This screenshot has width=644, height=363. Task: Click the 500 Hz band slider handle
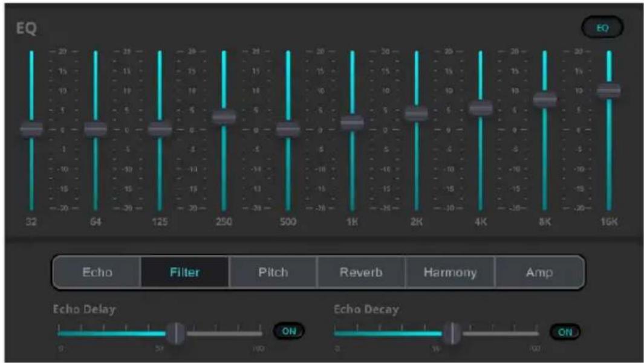pyautogui.click(x=288, y=129)
